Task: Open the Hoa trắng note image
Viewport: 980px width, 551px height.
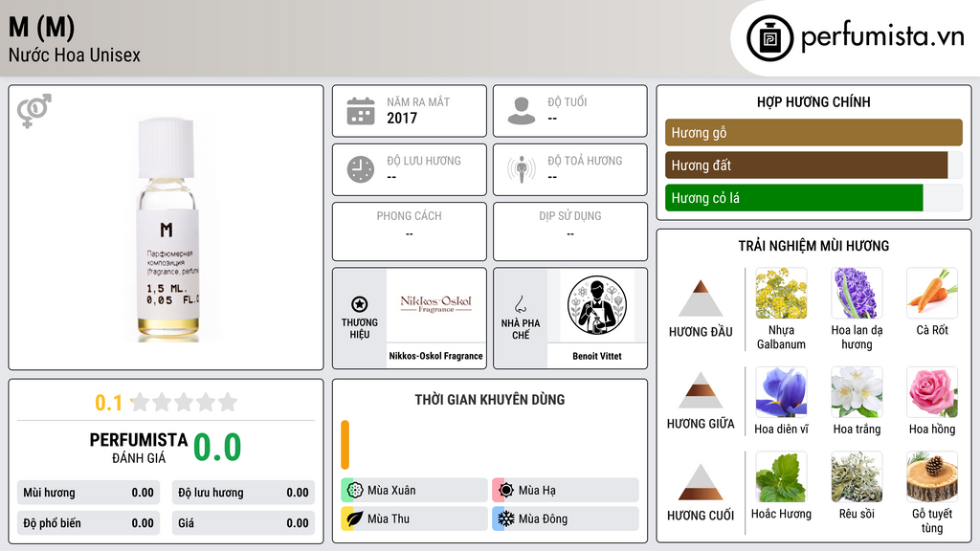Action: (857, 391)
